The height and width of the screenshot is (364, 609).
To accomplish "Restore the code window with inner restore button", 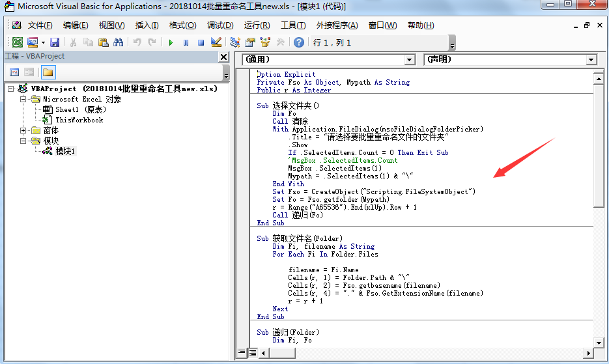I will [x=586, y=25].
